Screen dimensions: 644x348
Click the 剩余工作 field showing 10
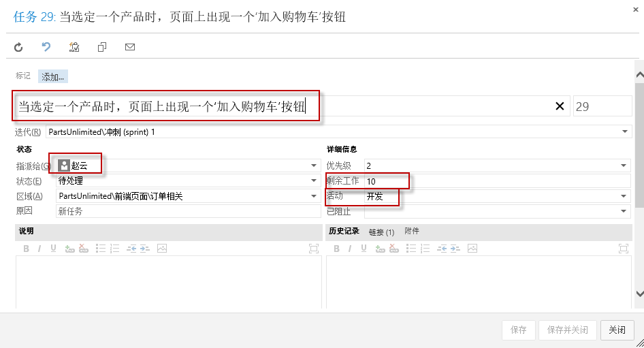[497, 181]
